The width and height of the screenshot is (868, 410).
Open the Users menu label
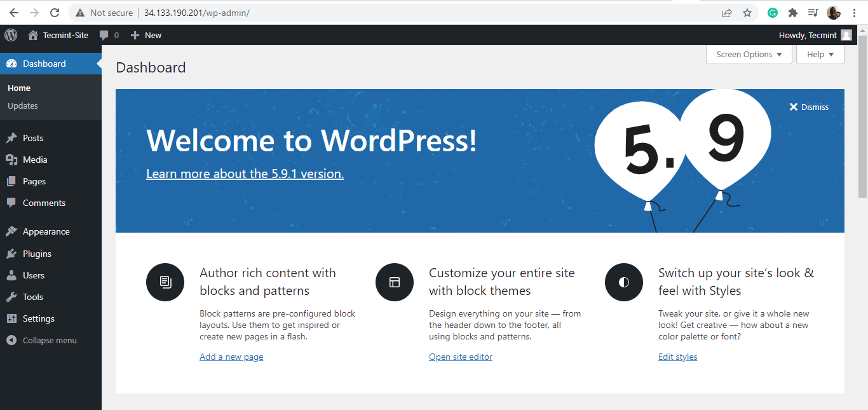[34, 275]
